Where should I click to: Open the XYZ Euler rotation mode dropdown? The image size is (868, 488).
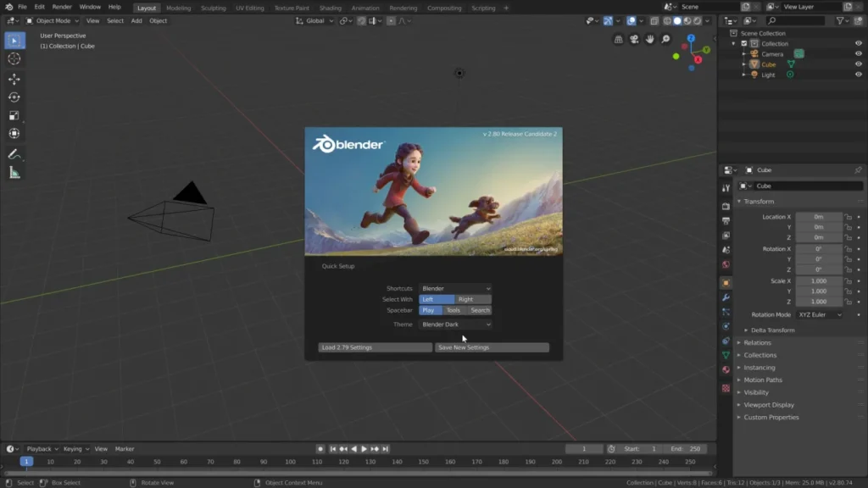click(819, 313)
